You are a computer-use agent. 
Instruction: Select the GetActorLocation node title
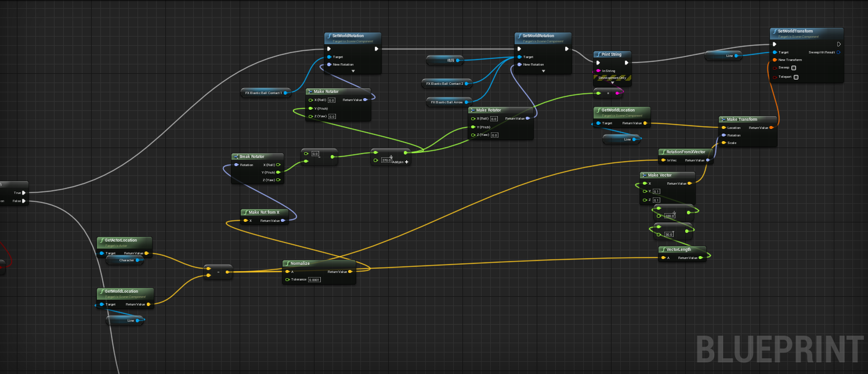(x=121, y=240)
